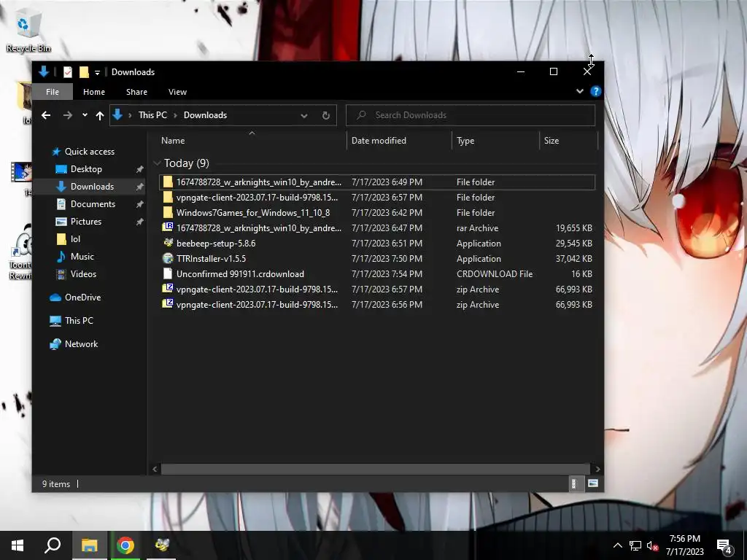Open Music in the navigation pane
Screen dimensions: 747x560
coord(82,257)
